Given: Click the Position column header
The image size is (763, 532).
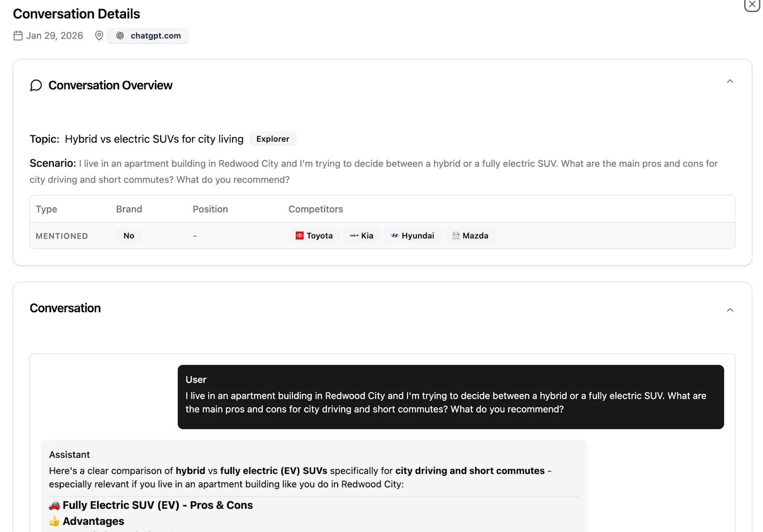Looking at the screenshot, I should [210, 209].
